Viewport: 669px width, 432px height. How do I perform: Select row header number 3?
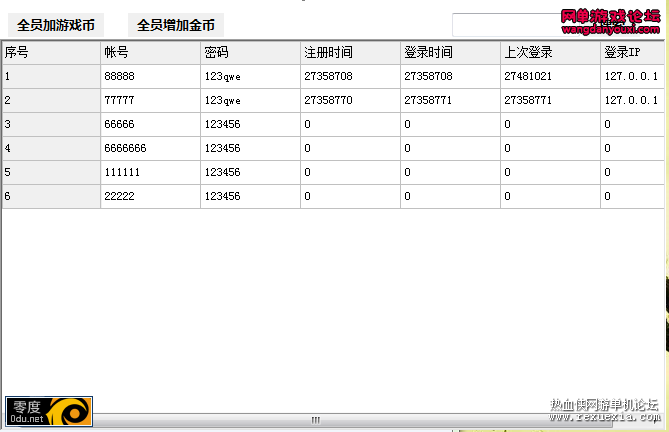tap(51, 125)
